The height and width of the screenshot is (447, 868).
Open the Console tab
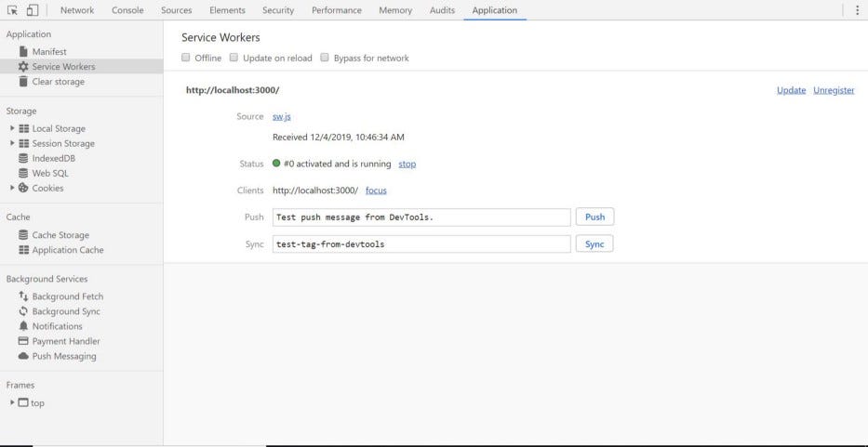tap(127, 10)
